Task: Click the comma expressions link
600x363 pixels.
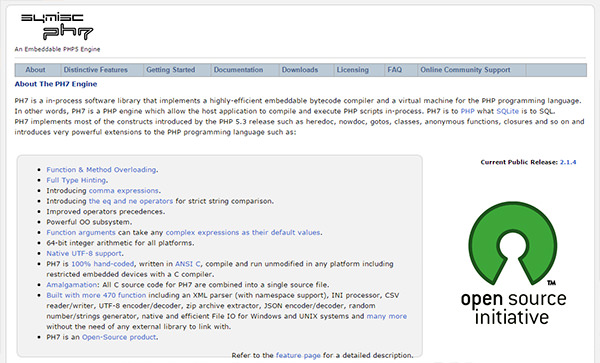Action: pyautogui.click(x=124, y=190)
